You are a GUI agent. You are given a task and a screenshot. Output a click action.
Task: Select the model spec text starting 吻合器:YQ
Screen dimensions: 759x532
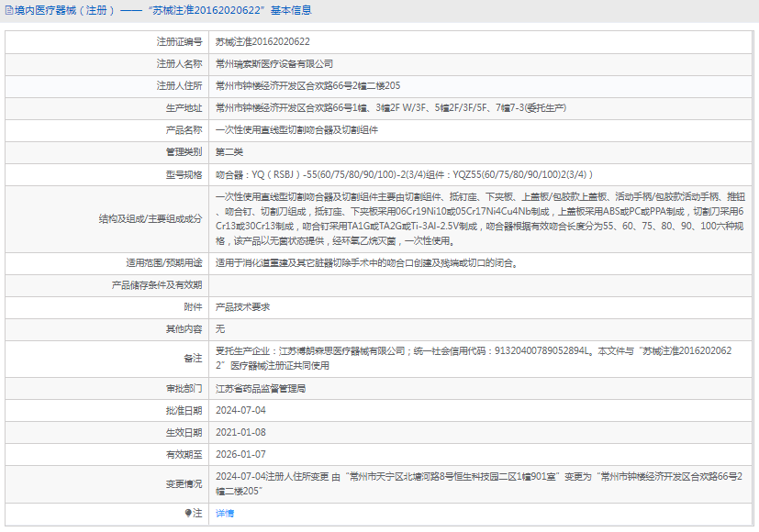(404, 174)
